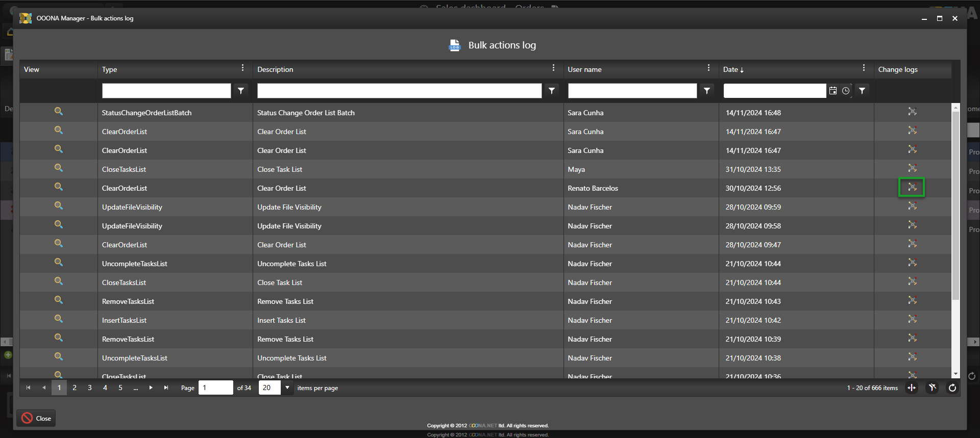This screenshot has height=438, width=980.
Task: Open the Date filter calendar picker
Action: tap(833, 91)
